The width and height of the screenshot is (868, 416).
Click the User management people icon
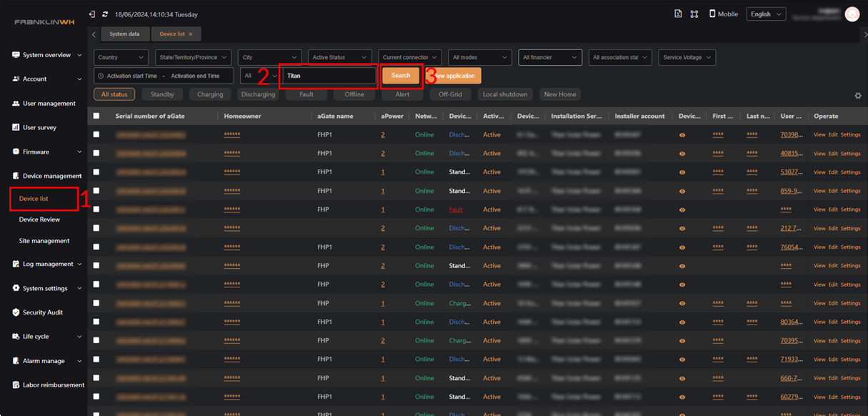point(16,103)
